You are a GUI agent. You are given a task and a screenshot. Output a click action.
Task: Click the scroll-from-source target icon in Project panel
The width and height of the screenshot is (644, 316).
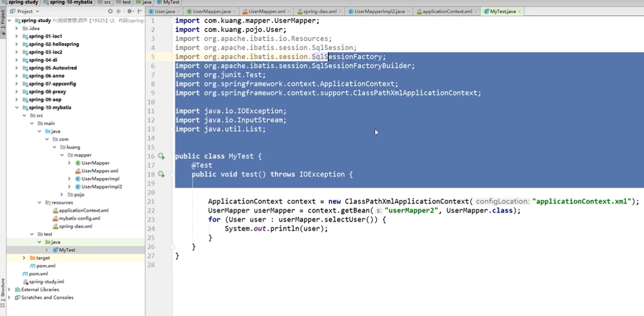click(x=110, y=11)
